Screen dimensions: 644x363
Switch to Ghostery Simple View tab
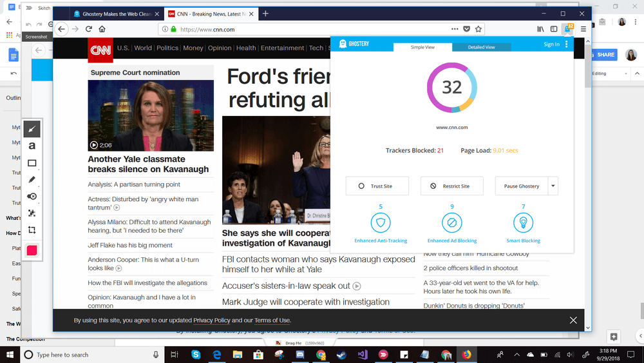coord(422,47)
